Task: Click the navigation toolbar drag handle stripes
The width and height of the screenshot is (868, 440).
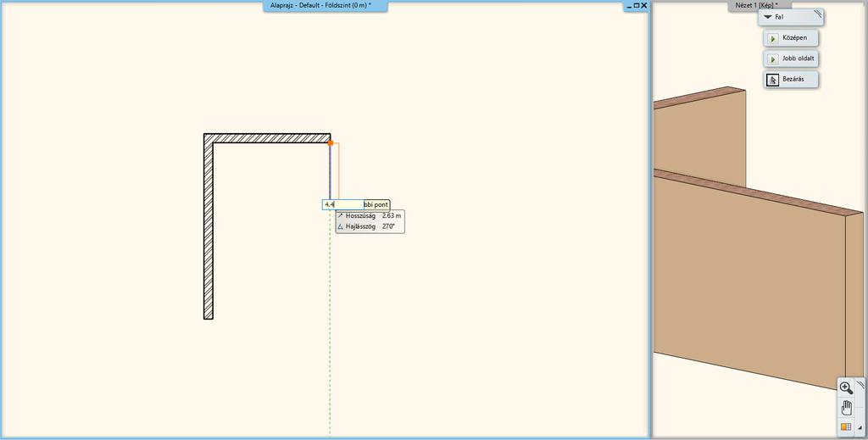Action: coord(860,383)
